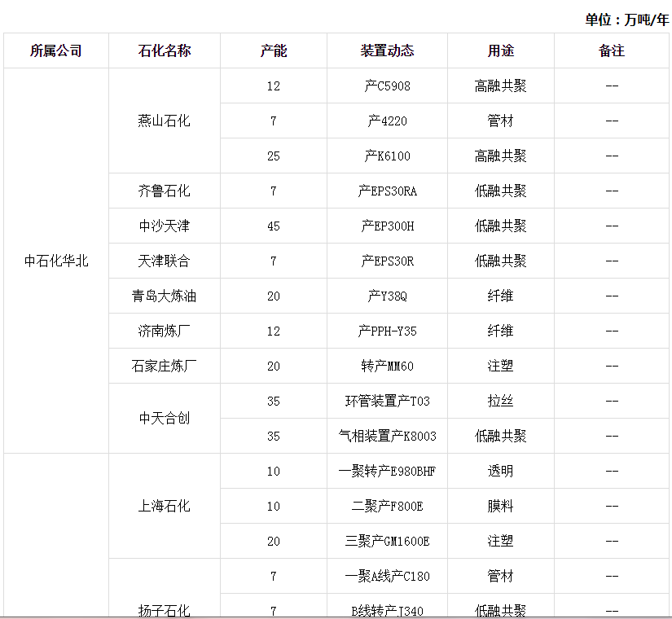Click 纤维 in the 产Y38Q row
672x619 pixels.
(x=501, y=296)
